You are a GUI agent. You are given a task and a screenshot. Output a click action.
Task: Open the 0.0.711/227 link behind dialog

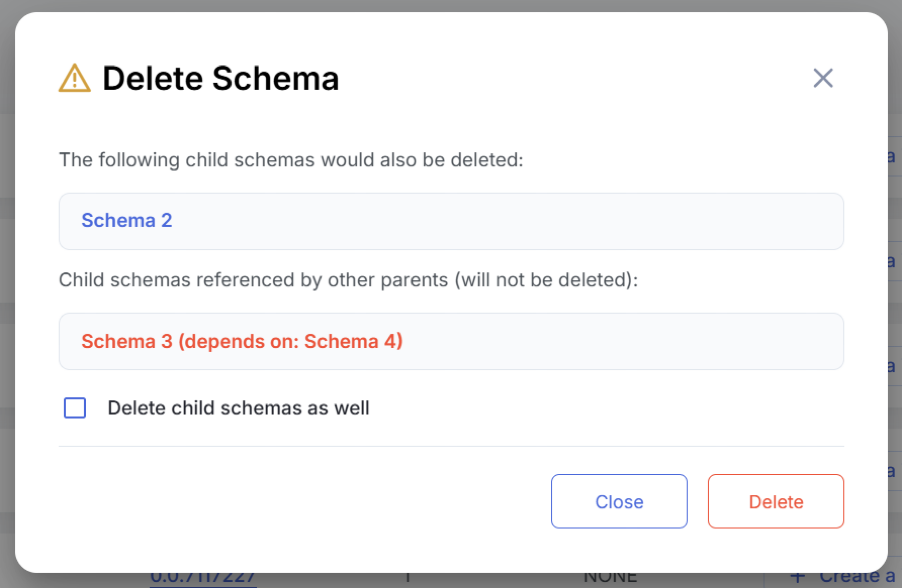coord(203,578)
